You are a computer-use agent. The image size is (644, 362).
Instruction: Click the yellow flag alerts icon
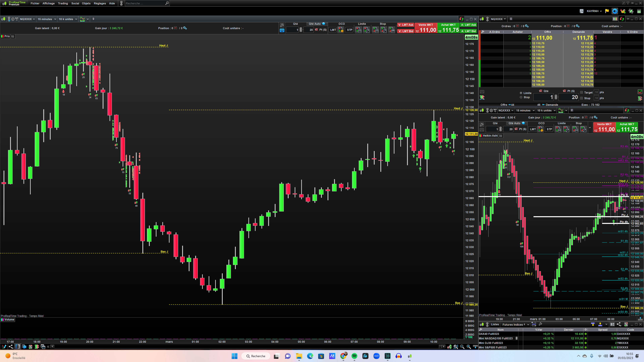pyautogui.click(x=607, y=11)
